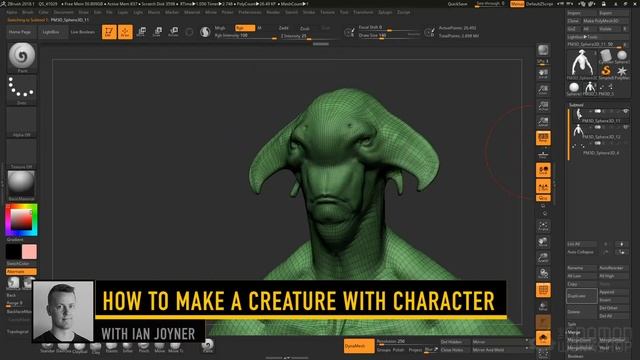Toggle L.Sym button
Viewport: 640px width, 360px height.
click(x=543, y=186)
